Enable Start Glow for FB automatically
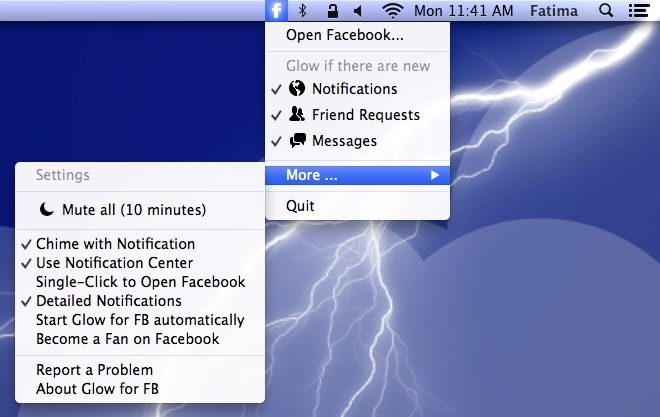The height and width of the screenshot is (417, 660). pyautogui.click(x=140, y=320)
